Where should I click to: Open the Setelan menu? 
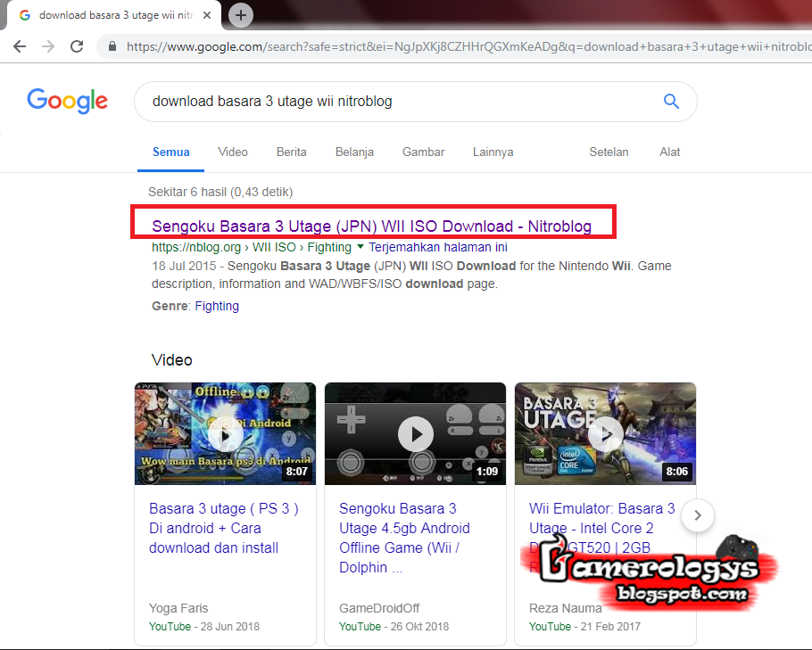609,152
